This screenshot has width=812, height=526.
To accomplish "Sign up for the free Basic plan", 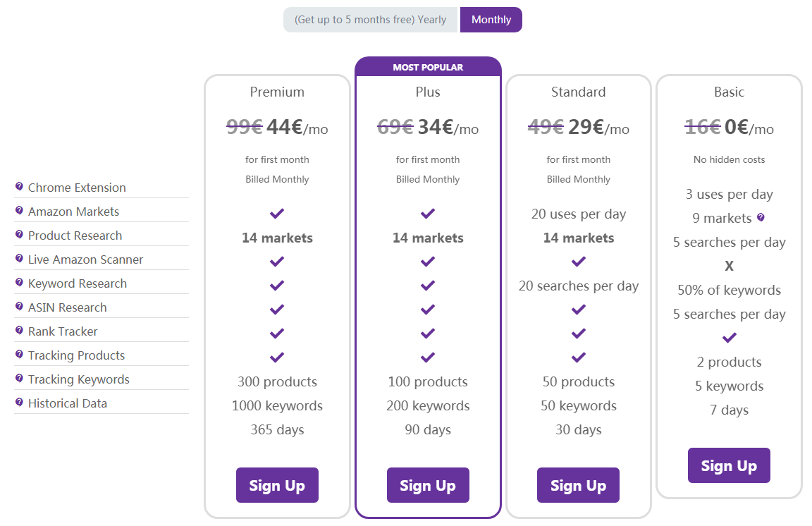I will coord(729,465).
